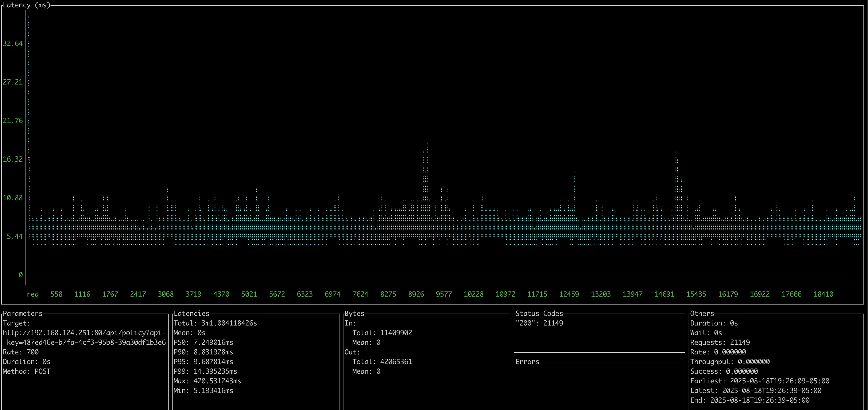Select the 10.88 y-axis label
This screenshot has height=410, width=868.
13,198
